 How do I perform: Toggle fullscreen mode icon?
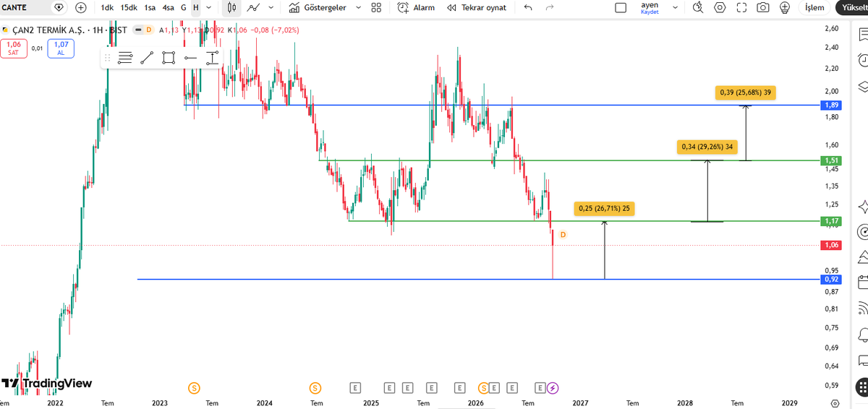tap(741, 8)
